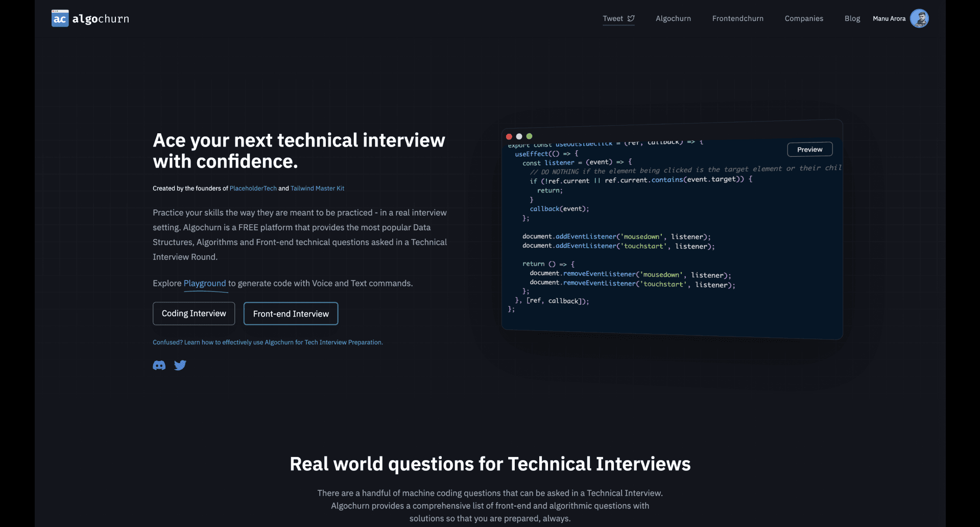This screenshot has width=980, height=527.
Task: Open the Discord community icon
Action: pos(159,365)
